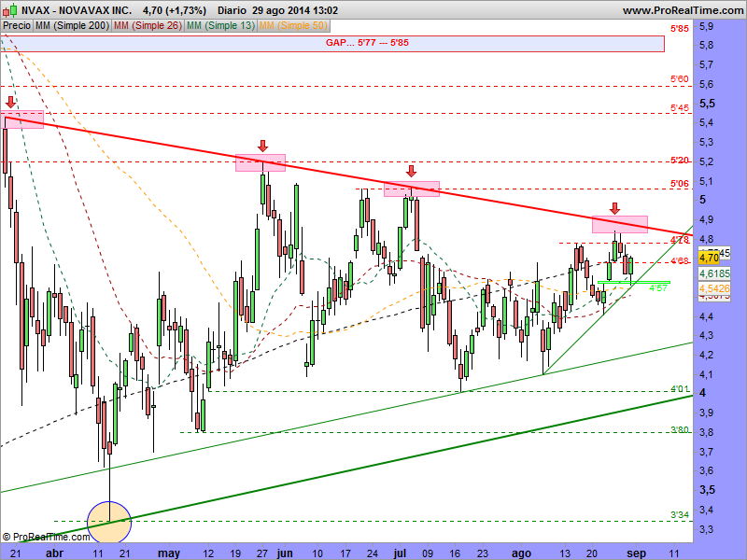Click the bold 5,5 value on price scale

(x=708, y=104)
